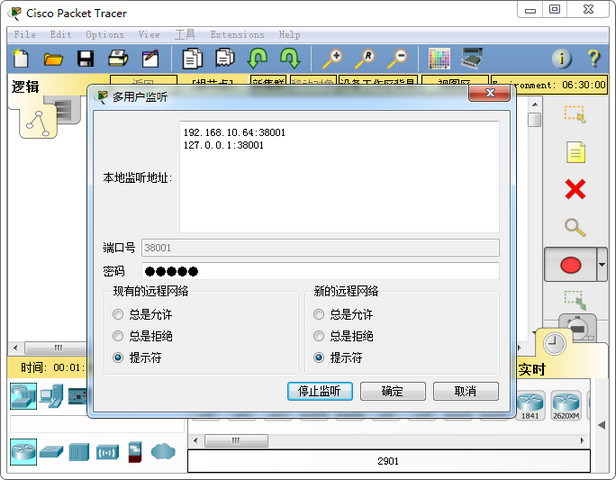The width and height of the screenshot is (616, 480).
Task: Zoom in with the plus magnifier
Action: click(332, 59)
